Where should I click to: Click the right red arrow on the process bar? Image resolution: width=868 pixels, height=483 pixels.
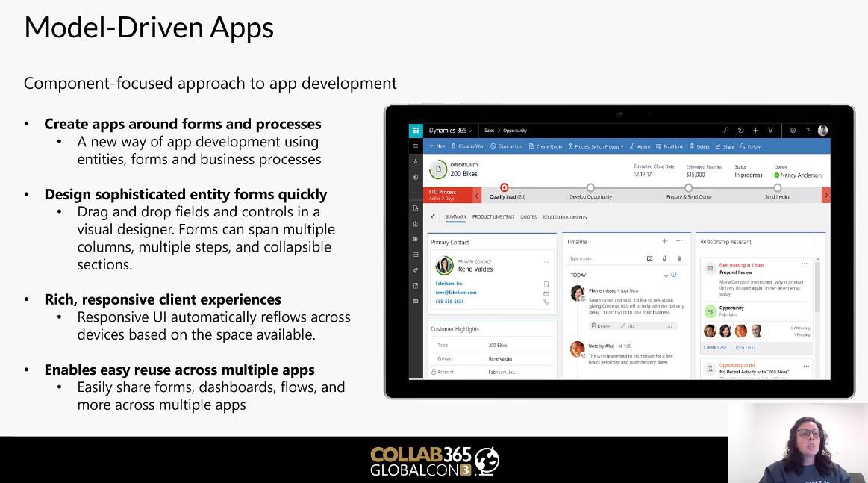tap(826, 195)
